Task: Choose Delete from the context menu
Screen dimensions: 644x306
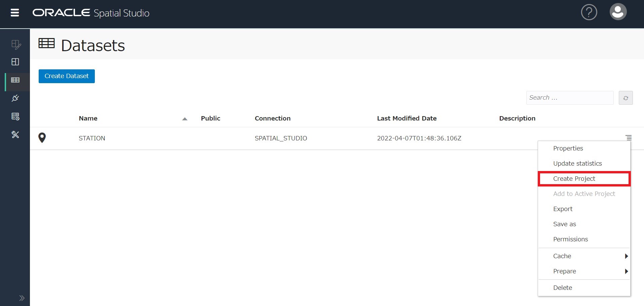Action: [x=563, y=288]
